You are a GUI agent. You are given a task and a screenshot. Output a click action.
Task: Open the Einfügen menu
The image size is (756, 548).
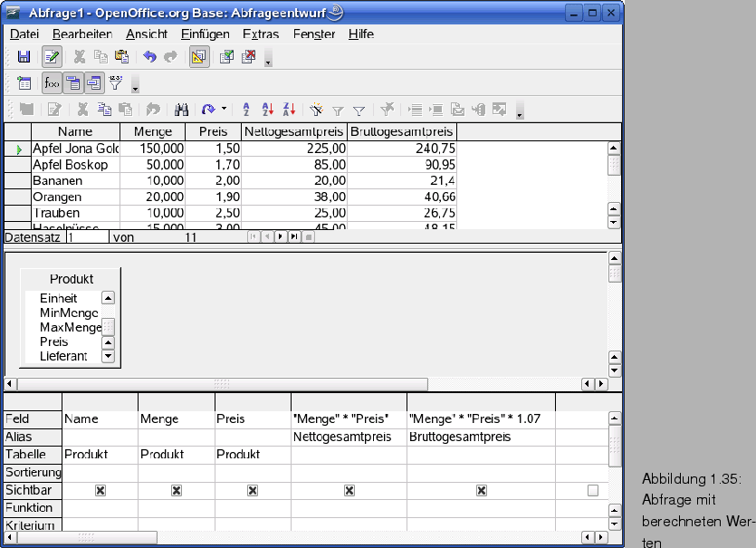[206, 34]
